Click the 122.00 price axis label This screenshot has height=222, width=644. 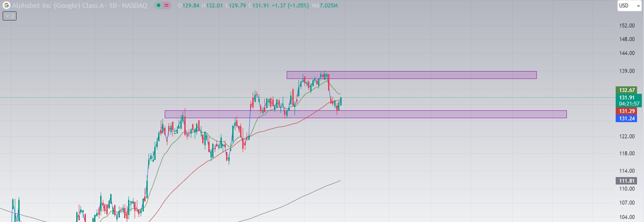click(x=626, y=137)
